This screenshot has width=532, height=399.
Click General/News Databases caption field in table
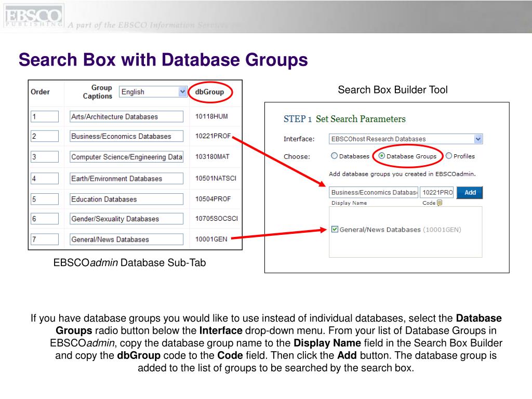tap(126, 239)
